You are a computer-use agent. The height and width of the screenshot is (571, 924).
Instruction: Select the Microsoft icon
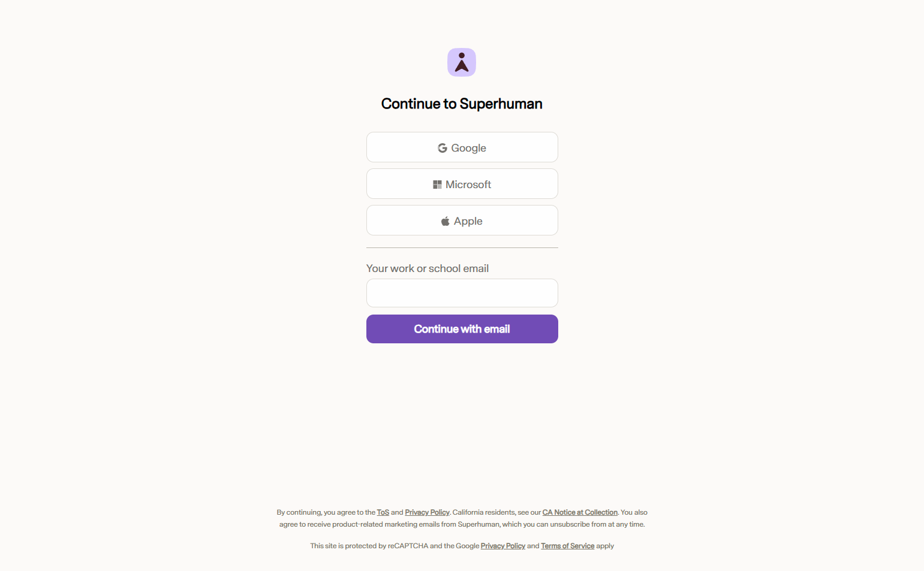[437, 184]
